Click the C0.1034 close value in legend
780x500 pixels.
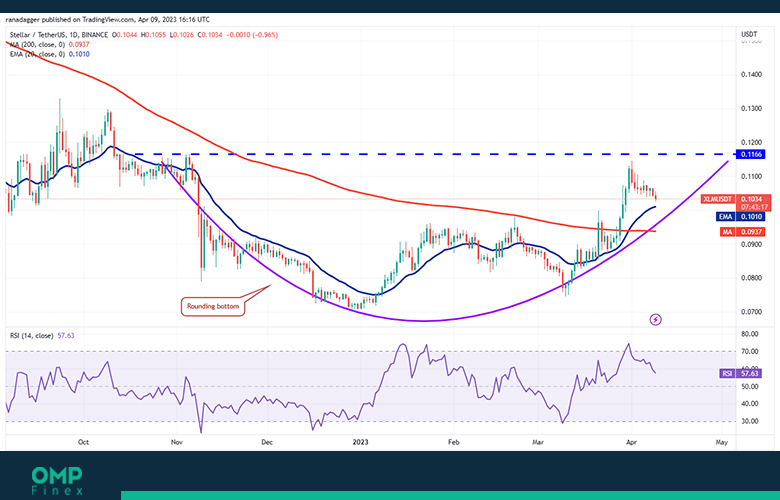pyautogui.click(x=210, y=35)
